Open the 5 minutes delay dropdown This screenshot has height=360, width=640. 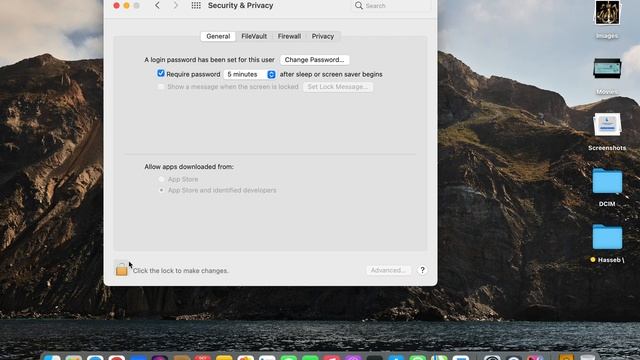pyautogui.click(x=250, y=74)
